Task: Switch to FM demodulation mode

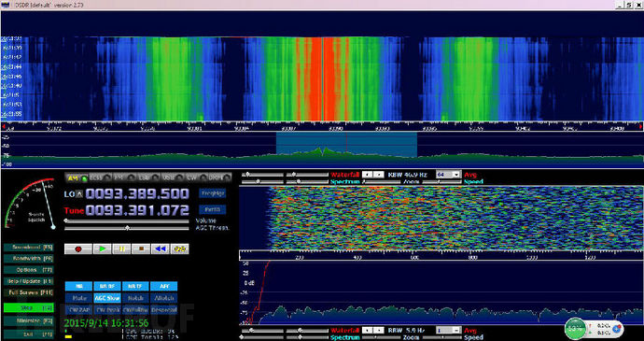Action: 125,178
